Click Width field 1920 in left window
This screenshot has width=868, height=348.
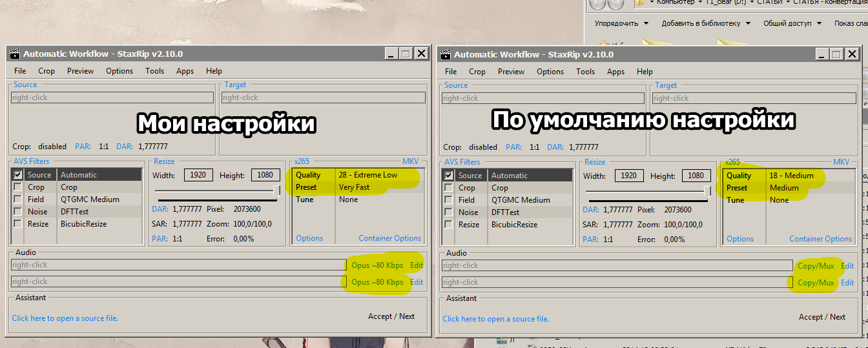[198, 175]
